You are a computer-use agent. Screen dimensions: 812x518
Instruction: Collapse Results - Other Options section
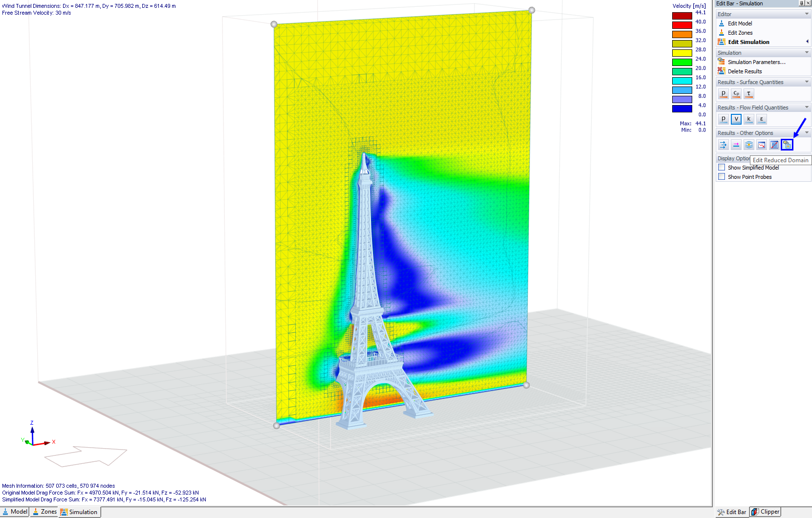[x=807, y=133]
